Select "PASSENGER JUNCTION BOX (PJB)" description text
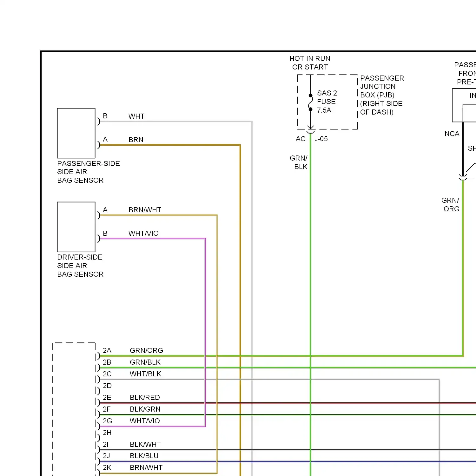The width and height of the screenshot is (476, 476). [382, 95]
